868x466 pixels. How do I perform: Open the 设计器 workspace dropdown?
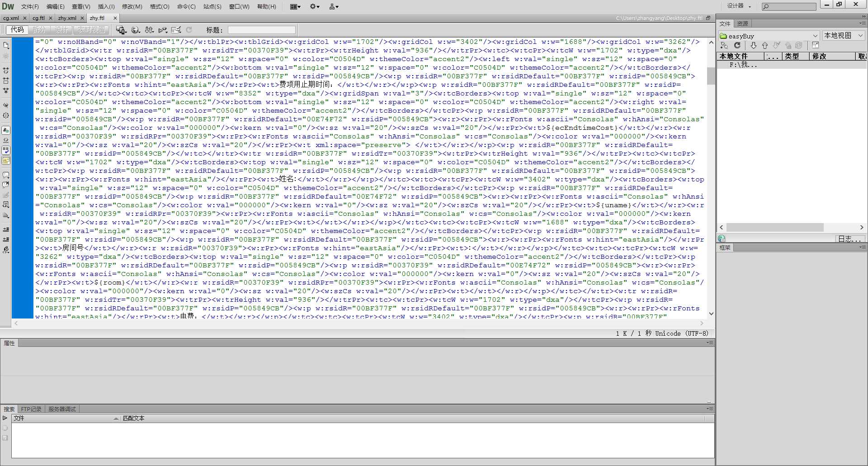pos(739,6)
